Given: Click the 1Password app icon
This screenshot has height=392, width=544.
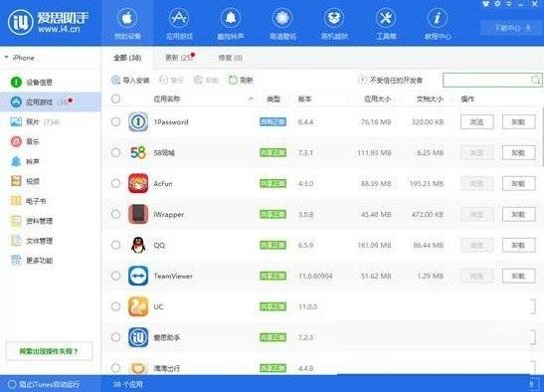Looking at the screenshot, I should 138,121.
